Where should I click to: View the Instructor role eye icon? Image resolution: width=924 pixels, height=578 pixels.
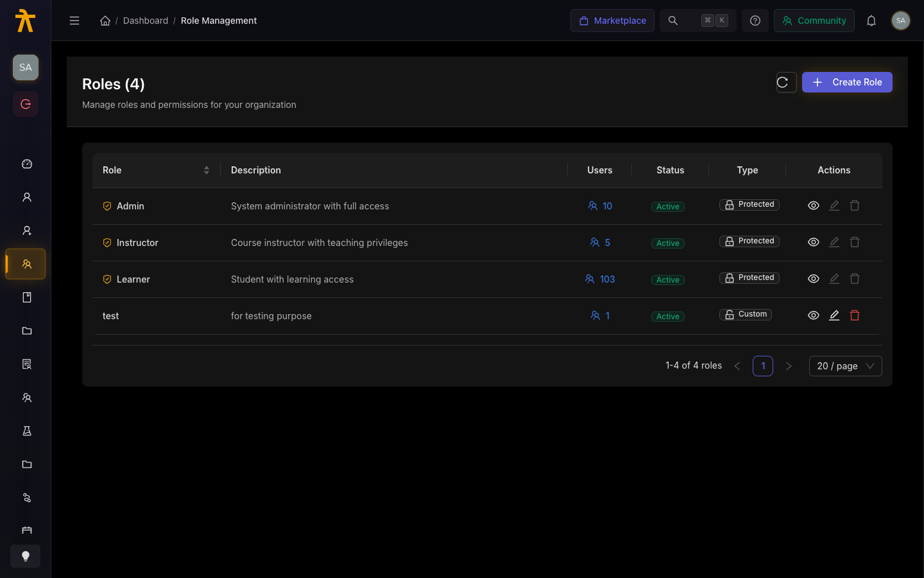pos(814,242)
